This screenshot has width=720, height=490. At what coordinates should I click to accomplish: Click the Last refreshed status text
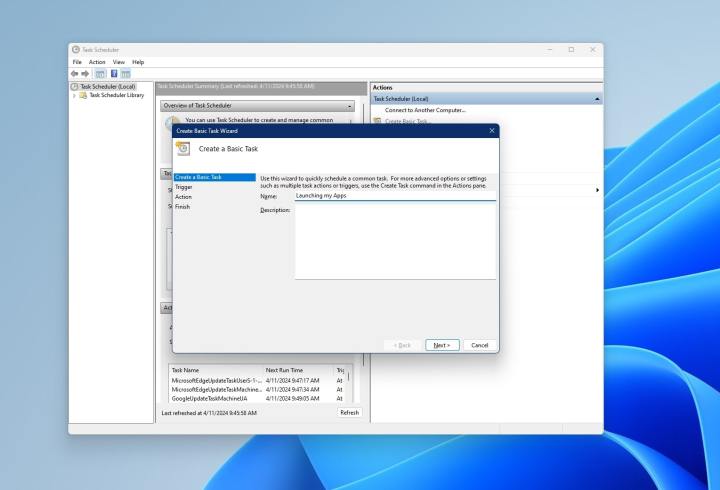[x=209, y=413]
